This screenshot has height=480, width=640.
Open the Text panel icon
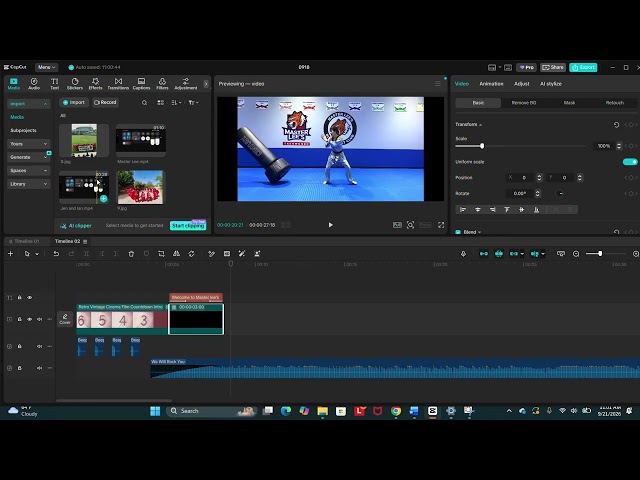pyautogui.click(x=54, y=84)
